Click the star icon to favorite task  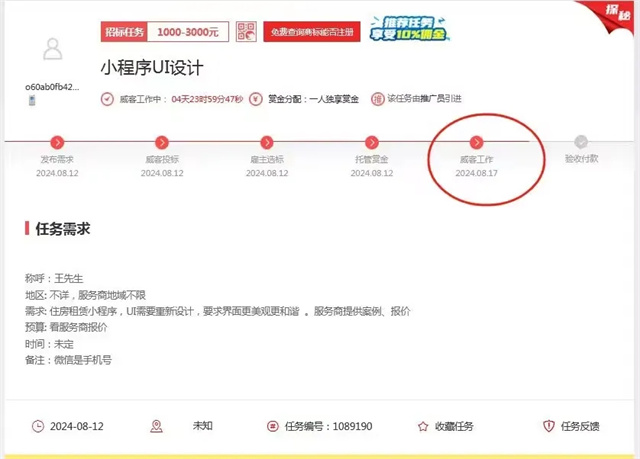423,426
